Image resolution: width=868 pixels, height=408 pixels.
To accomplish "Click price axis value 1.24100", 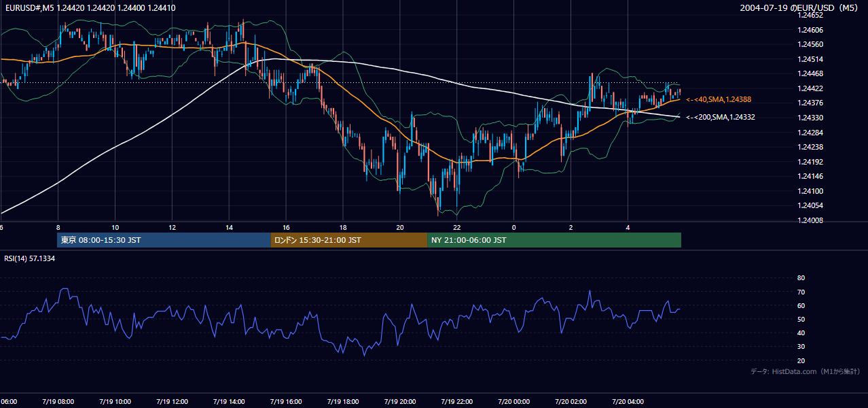I will pos(810,191).
